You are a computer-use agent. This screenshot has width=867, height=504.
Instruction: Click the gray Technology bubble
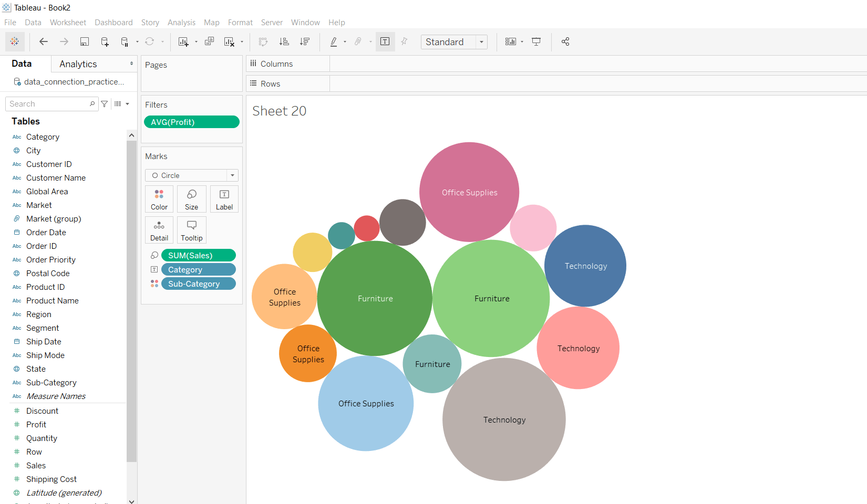tap(504, 419)
